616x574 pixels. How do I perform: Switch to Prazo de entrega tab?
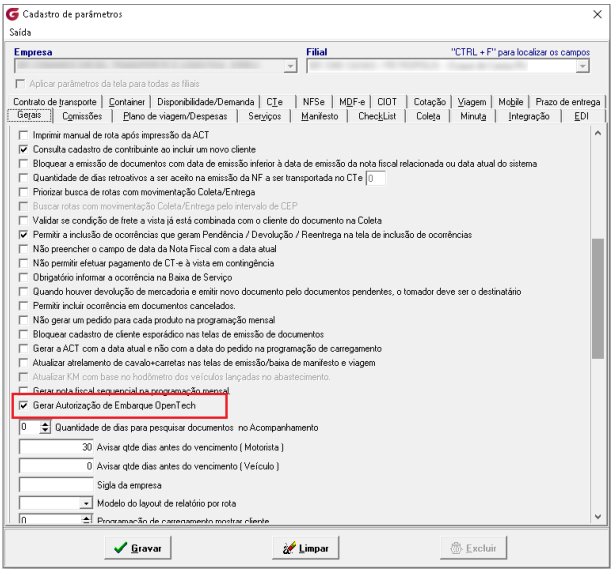point(568,102)
